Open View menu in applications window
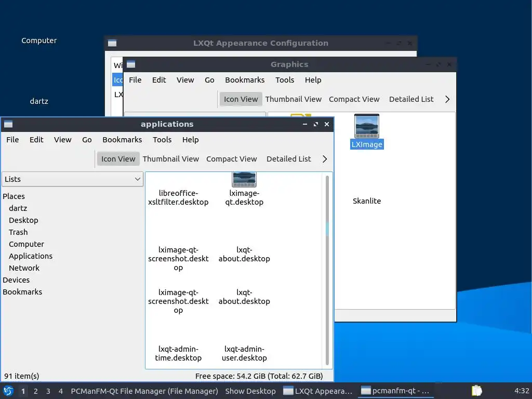This screenshot has width=532, height=399. coord(63,140)
